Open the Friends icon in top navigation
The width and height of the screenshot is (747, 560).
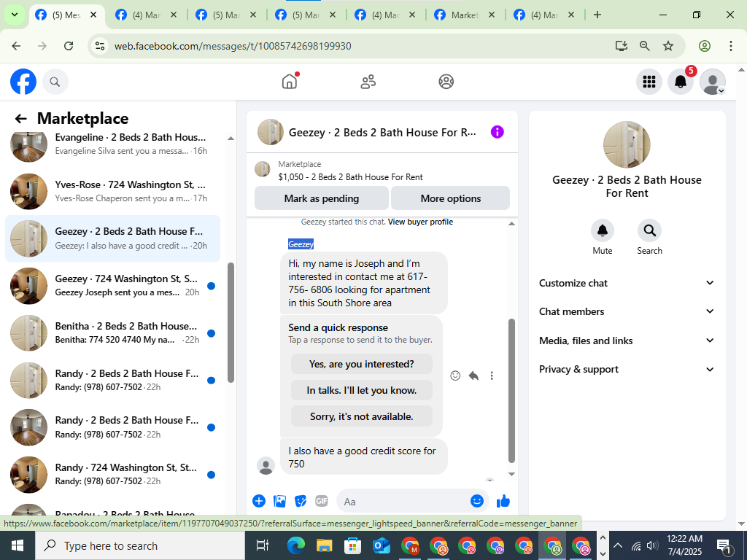(x=368, y=82)
